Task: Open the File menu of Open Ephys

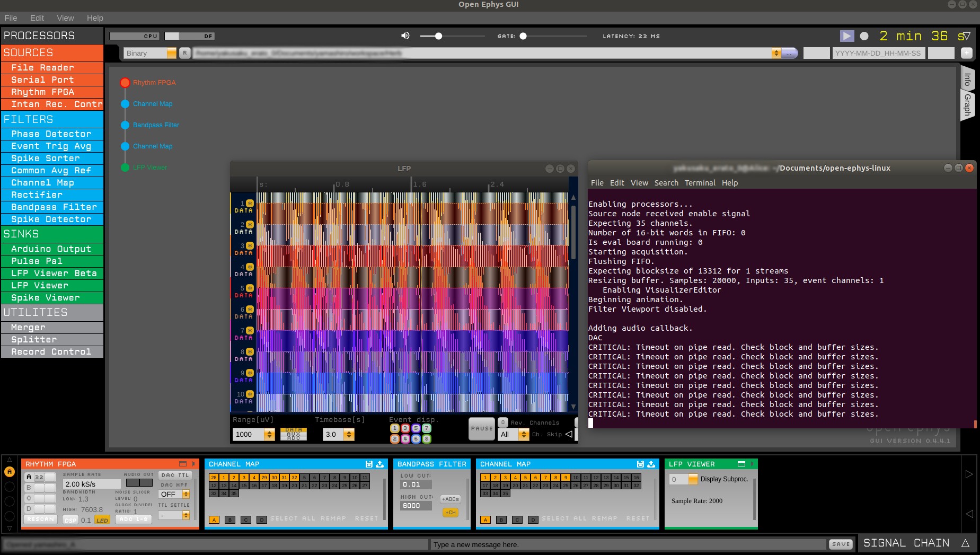Action: click(x=11, y=18)
